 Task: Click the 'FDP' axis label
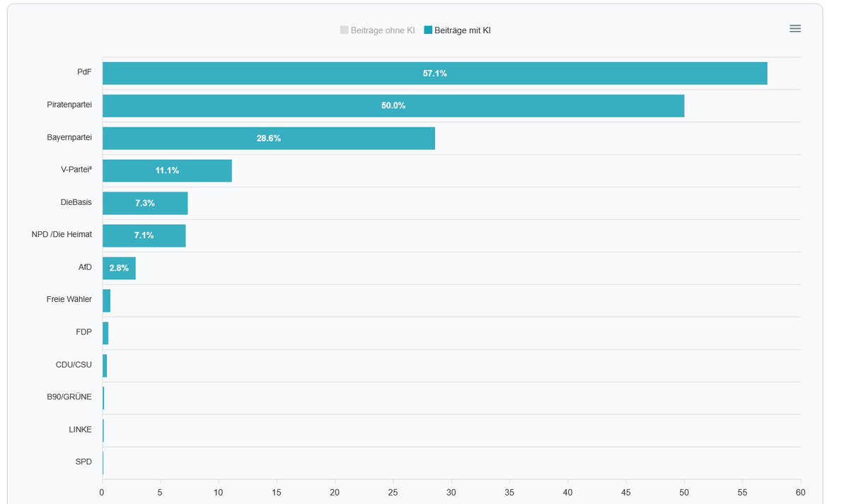83,332
